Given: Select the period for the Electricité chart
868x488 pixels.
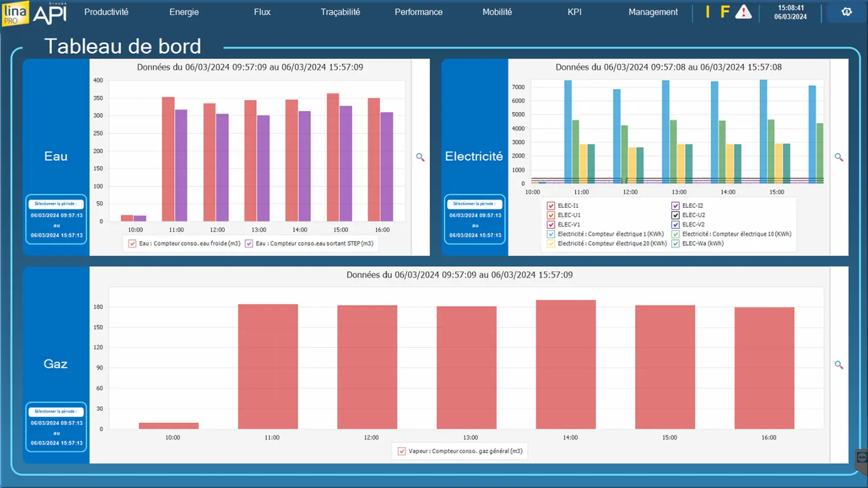Looking at the screenshot, I should point(474,204).
